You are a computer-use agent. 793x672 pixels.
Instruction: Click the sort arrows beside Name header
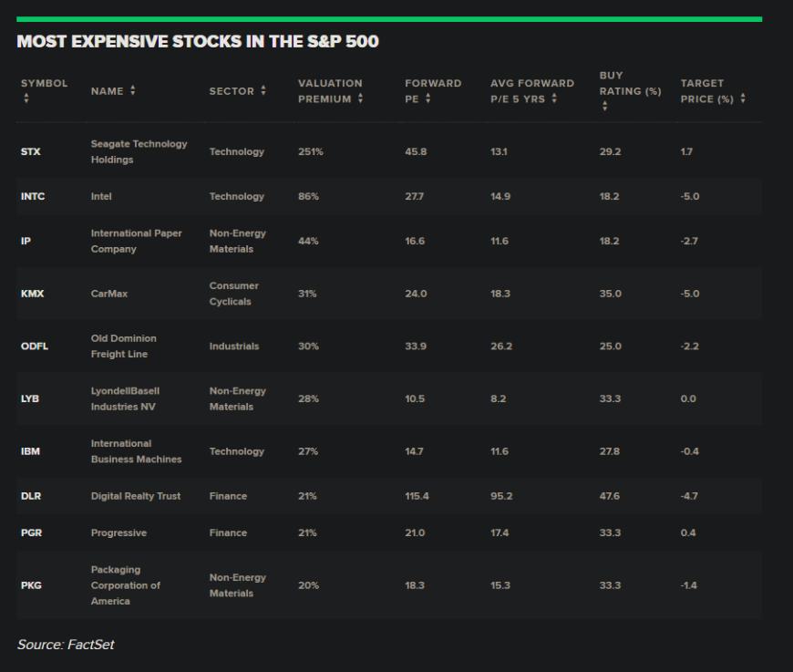tap(132, 90)
